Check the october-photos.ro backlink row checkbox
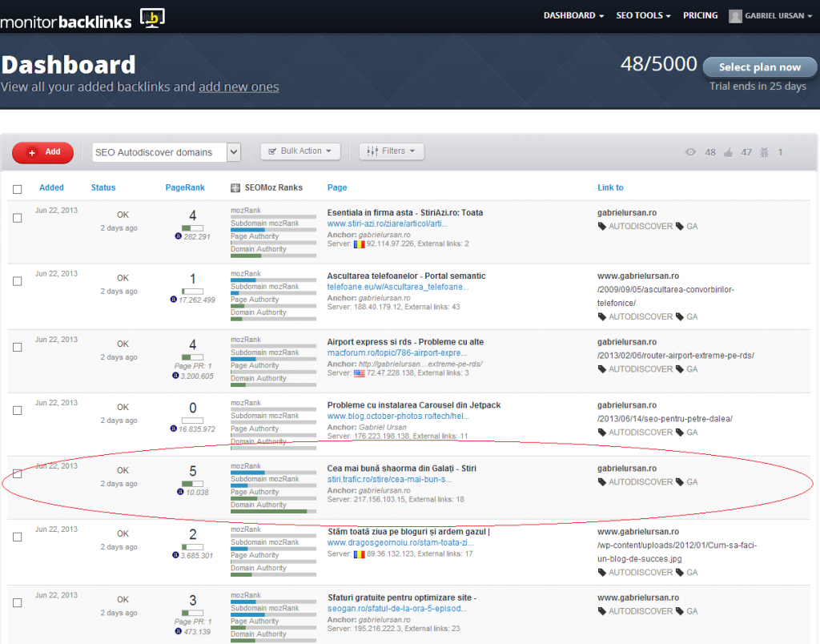Screen dimensions: 820x644 pyautogui.click(x=18, y=411)
